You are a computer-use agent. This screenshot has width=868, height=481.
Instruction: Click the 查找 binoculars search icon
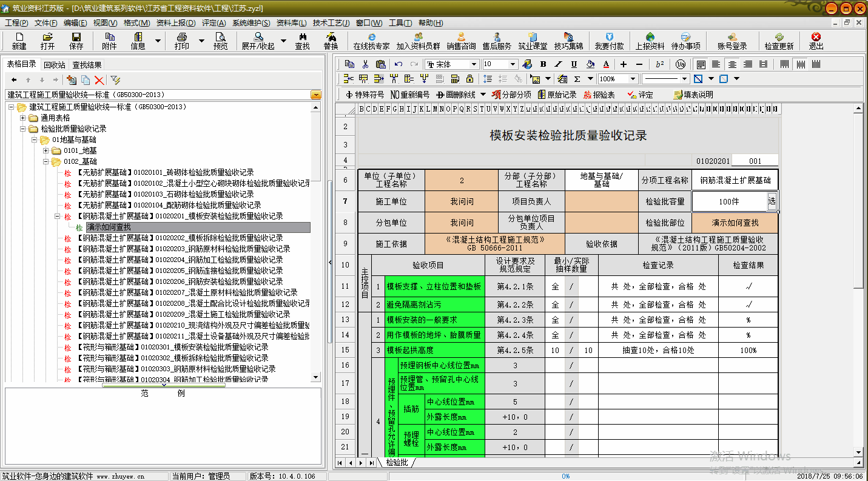pos(302,41)
